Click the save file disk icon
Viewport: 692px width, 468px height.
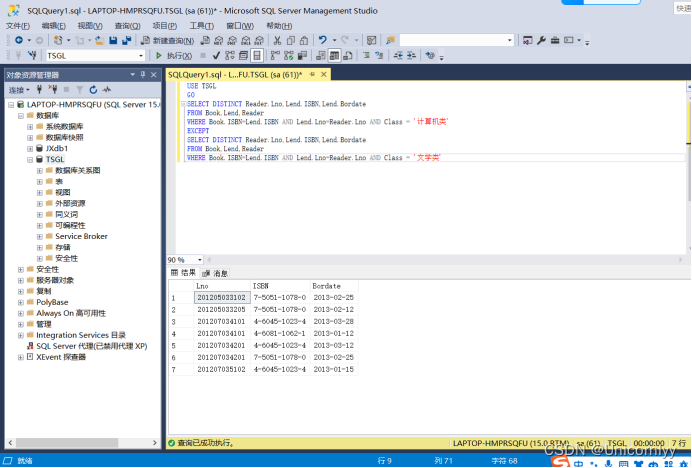click(113, 40)
